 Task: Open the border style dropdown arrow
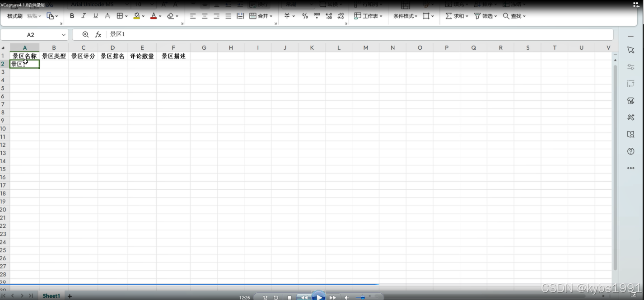pos(126,16)
